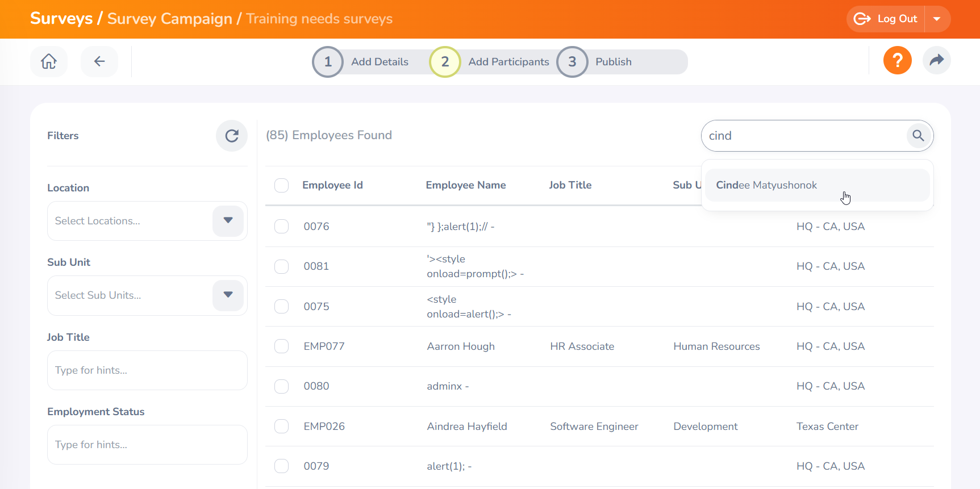Click the step 3 circle icon
This screenshot has height=489, width=980.
point(572,62)
